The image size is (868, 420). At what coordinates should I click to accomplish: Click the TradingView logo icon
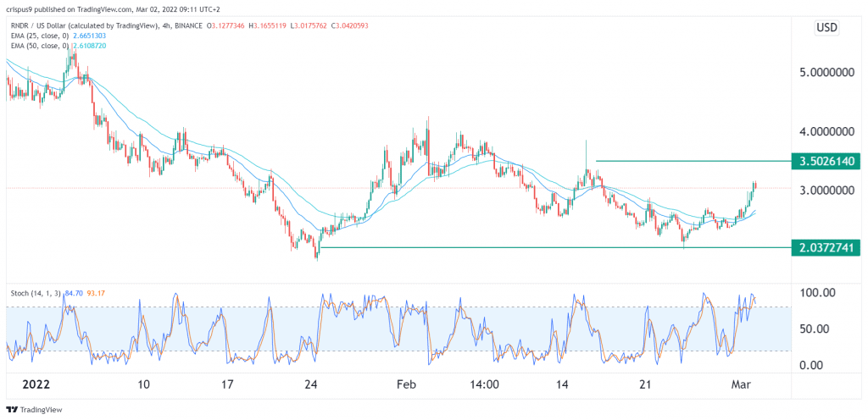click(x=12, y=410)
